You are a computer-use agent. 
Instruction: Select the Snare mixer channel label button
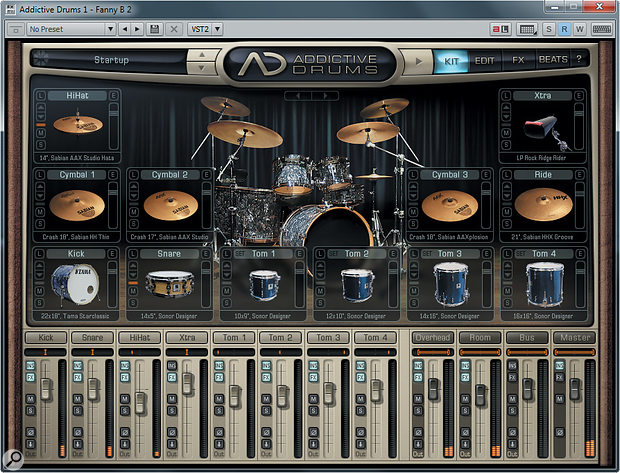point(93,337)
